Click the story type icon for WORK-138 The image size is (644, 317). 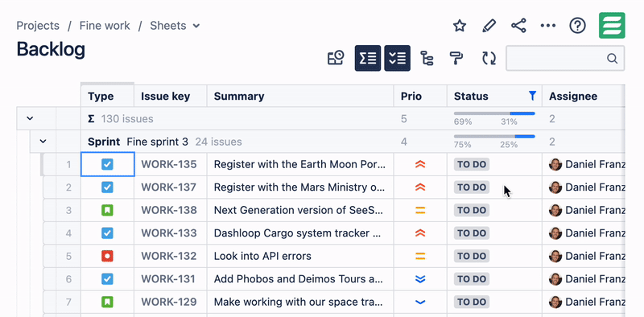point(107,211)
